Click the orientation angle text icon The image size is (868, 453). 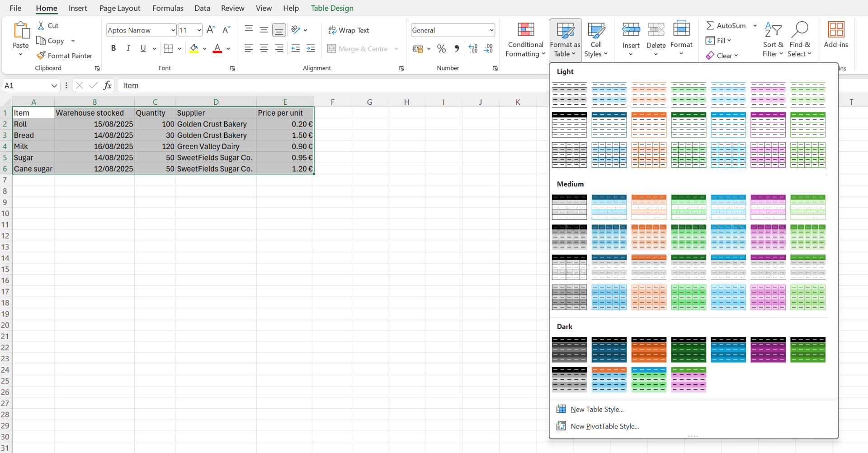(x=296, y=30)
